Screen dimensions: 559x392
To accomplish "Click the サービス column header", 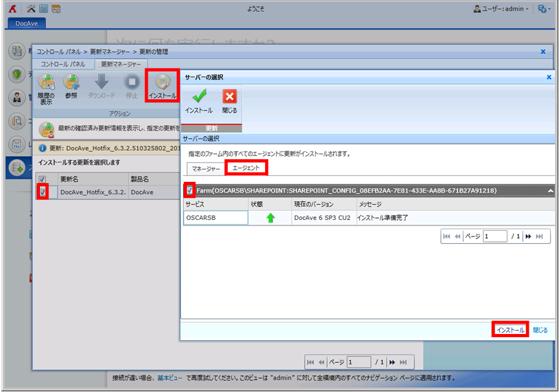I will [x=216, y=204].
